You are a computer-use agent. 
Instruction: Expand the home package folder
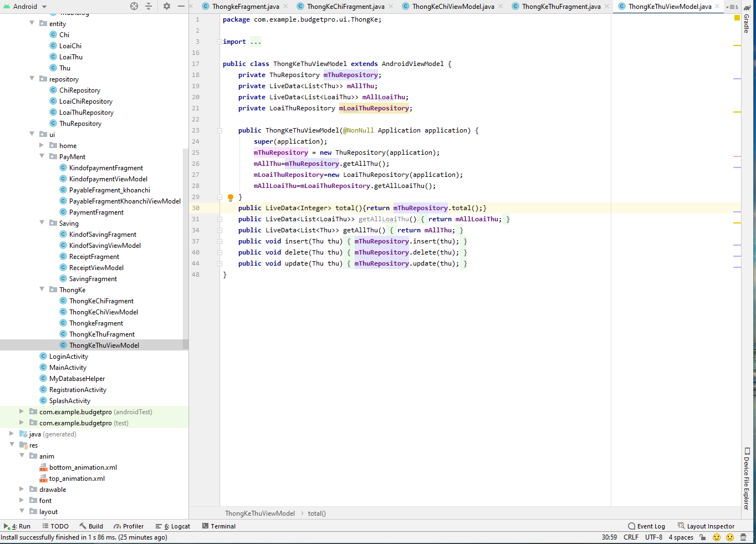coord(42,145)
